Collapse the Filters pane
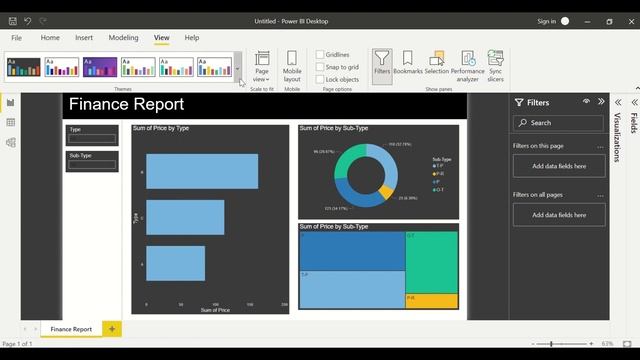The height and width of the screenshot is (360, 640). pos(601,102)
